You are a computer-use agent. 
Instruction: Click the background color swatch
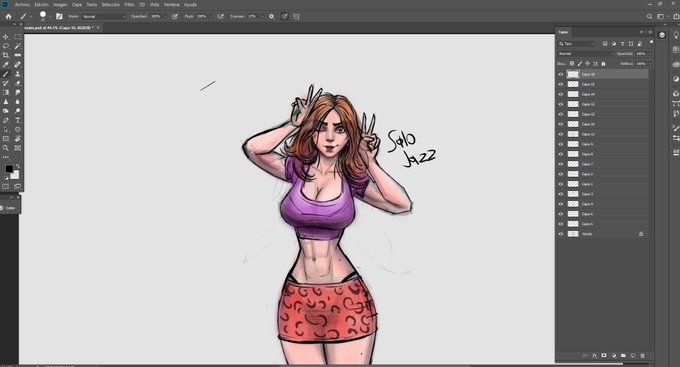tap(15, 175)
